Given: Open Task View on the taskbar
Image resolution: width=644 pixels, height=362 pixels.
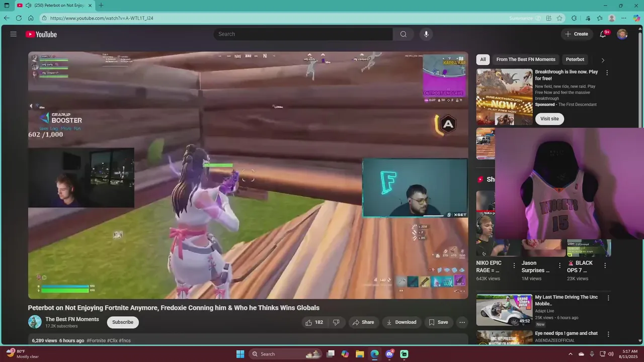Looking at the screenshot, I should [331, 354].
